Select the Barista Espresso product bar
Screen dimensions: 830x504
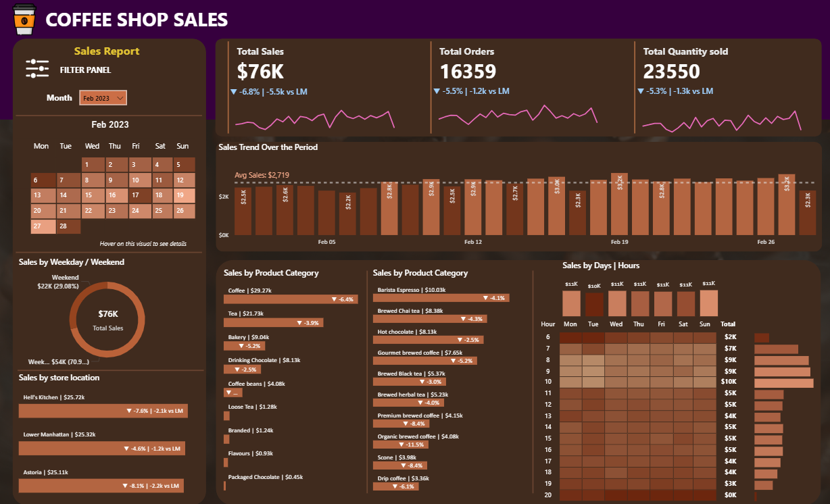[441, 298]
